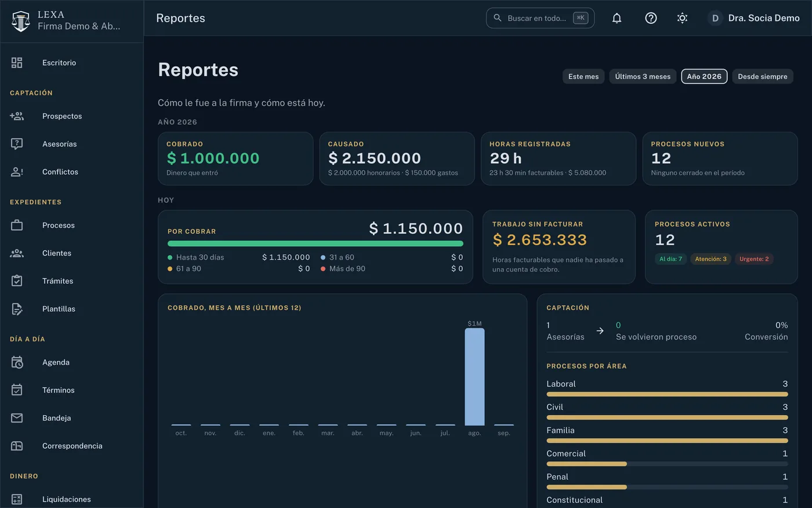Open the Dra. Socia Demo user menu
Screen dimensions: 812x508
pyautogui.click(x=754, y=18)
